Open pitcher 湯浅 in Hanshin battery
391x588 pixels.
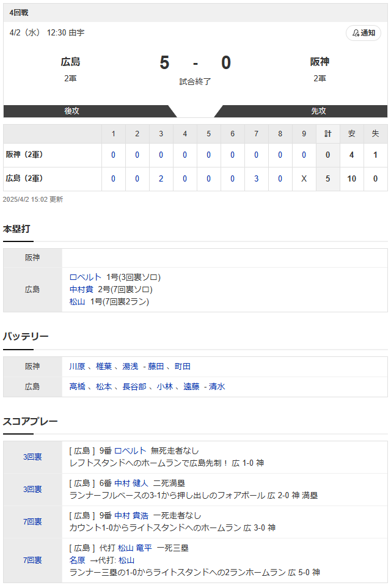pyautogui.click(x=130, y=366)
